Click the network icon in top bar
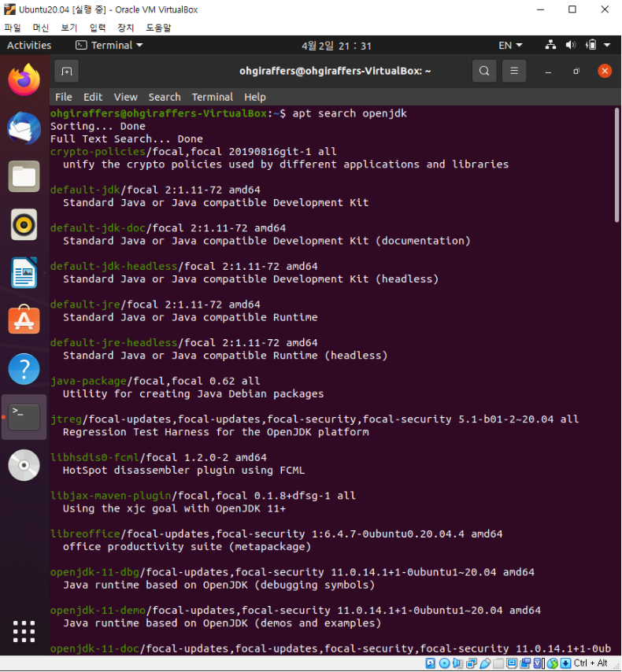Image resolution: width=622 pixels, height=672 pixels. pyautogui.click(x=551, y=45)
